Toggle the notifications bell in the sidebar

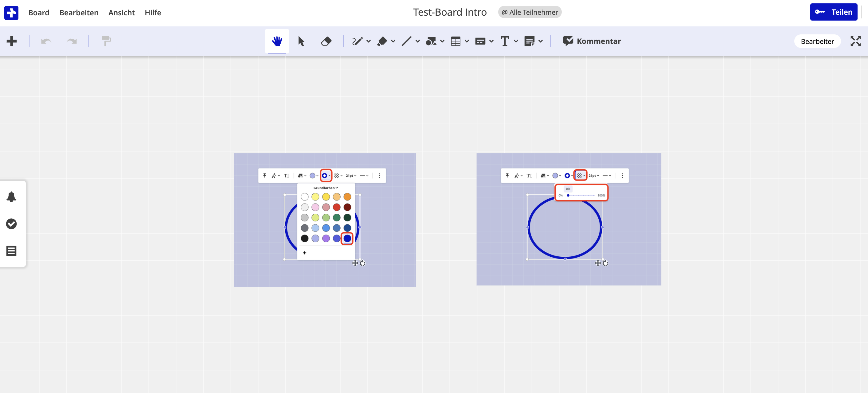pos(11,196)
